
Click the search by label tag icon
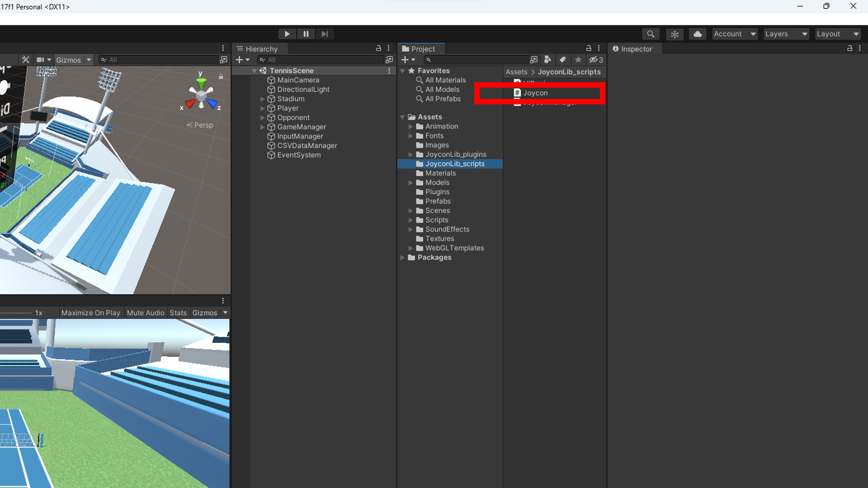tap(562, 60)
